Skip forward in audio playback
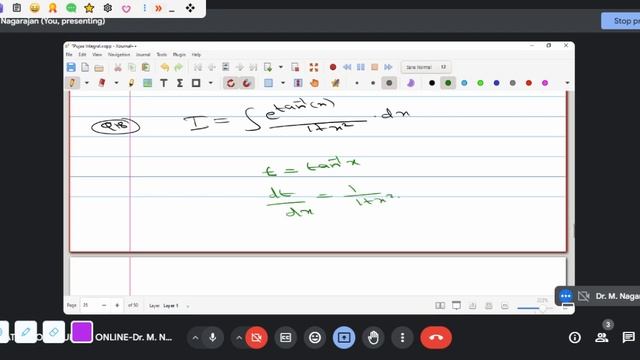Image resolution: width=640 pixels, height=360 pixels. [x=388, y=67]
